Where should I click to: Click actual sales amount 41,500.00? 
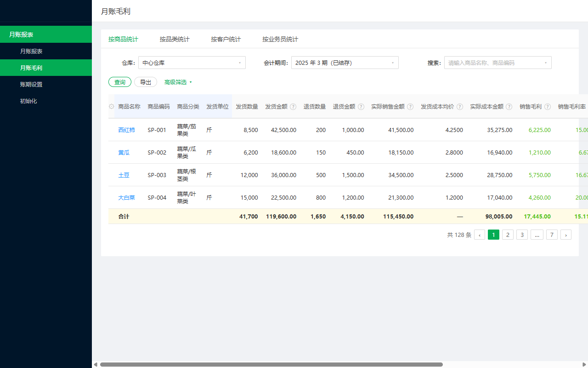pos(401,130)
